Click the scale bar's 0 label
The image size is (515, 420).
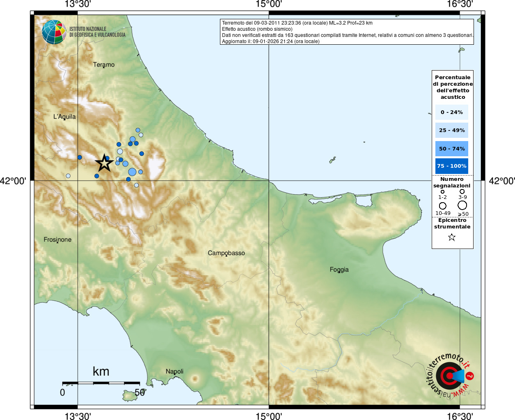pyautogui.click(x=62, y=393)
